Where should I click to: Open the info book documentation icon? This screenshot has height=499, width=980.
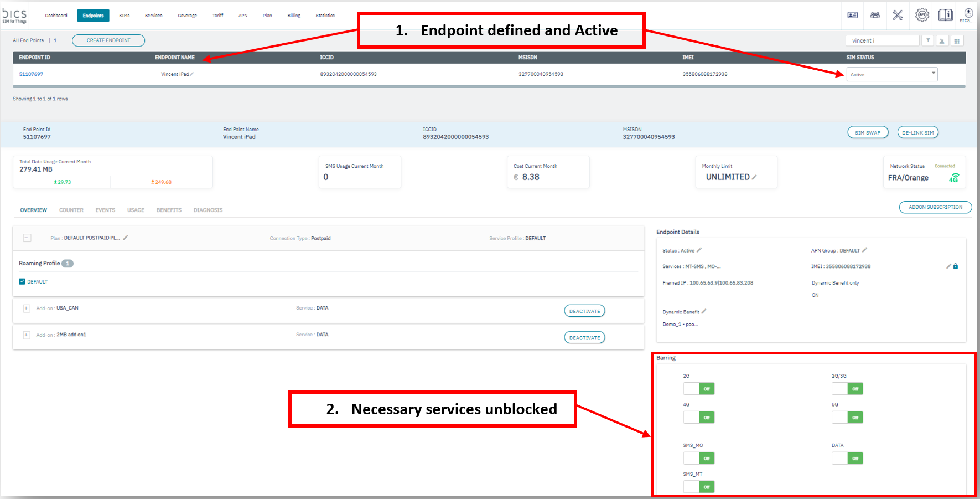tap(945, 15)
